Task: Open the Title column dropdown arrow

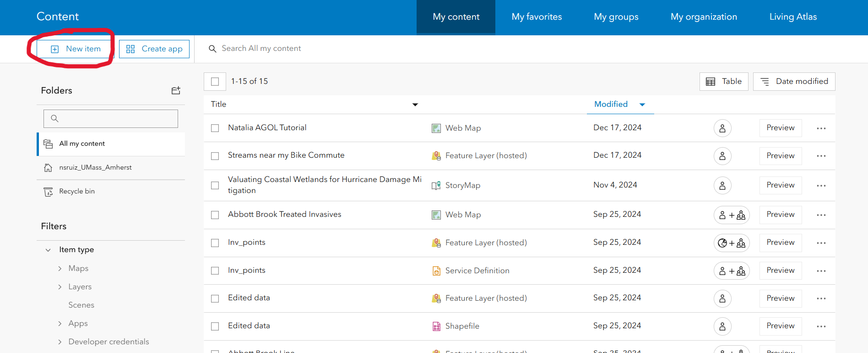Action: [415, 105]
